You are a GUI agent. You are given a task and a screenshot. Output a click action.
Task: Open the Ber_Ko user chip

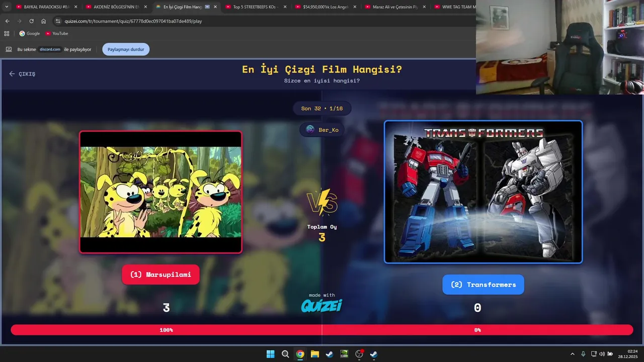(x=322, y=130)
